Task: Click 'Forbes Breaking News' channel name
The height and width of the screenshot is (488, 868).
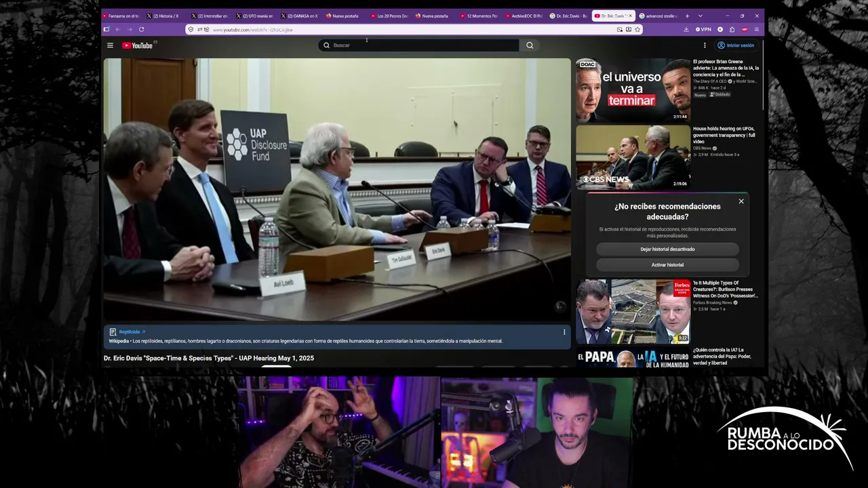Action: click(713, 302)
